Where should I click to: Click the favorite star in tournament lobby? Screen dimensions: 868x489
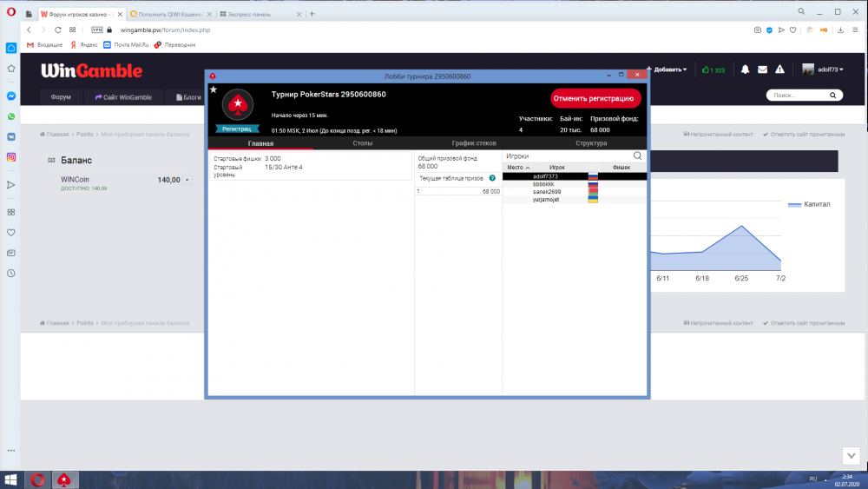click(x=214, y=89)
